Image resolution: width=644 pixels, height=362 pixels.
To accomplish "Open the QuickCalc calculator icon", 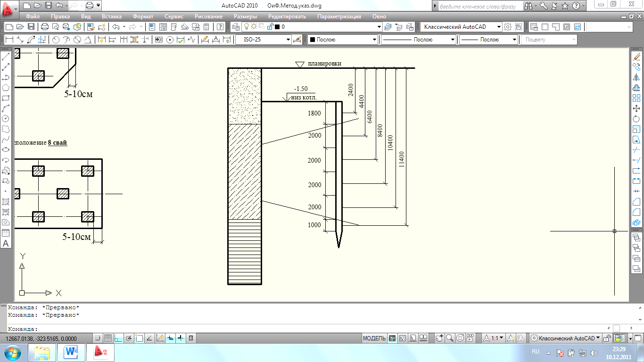I will point(206,27).
